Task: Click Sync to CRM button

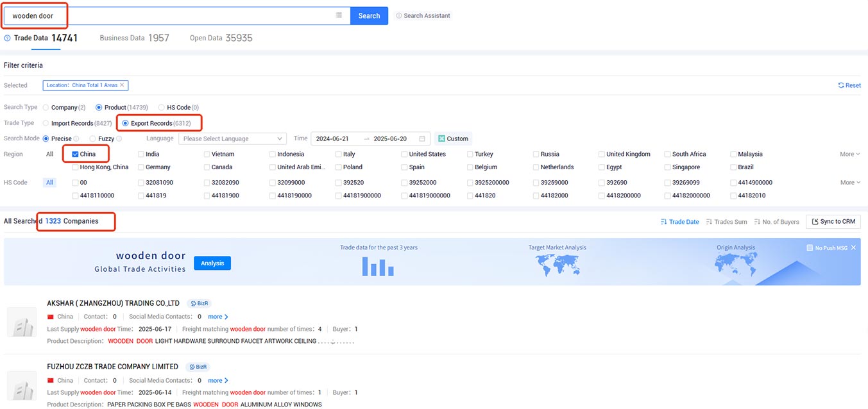Action: pyautogui.click(x=833, y=222)
